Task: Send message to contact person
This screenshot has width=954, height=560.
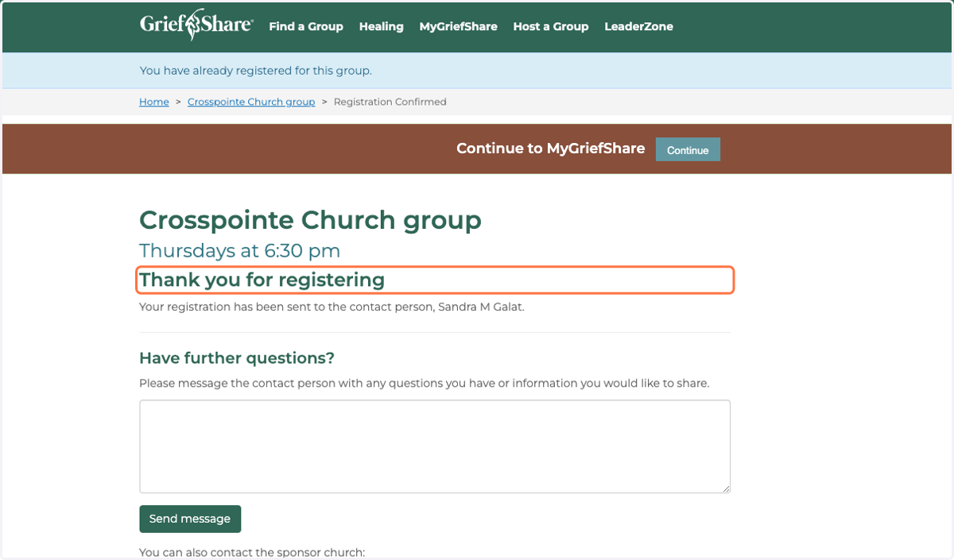Action: coord(190,519)
